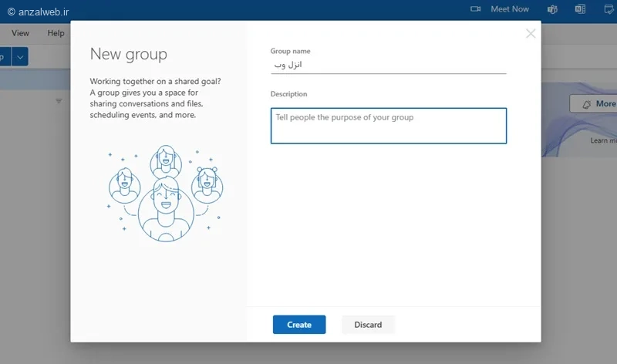Click the blue split button's left part

5,57
